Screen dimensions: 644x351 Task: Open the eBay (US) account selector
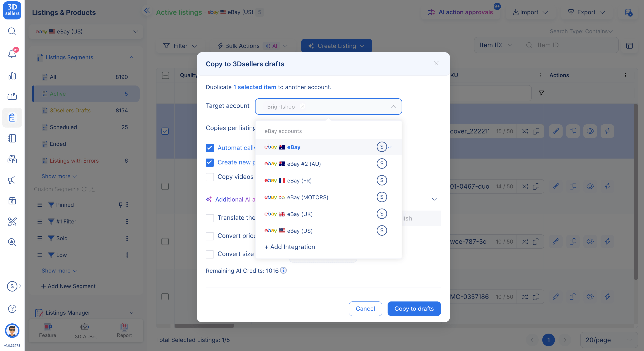[x=86, y=31]
